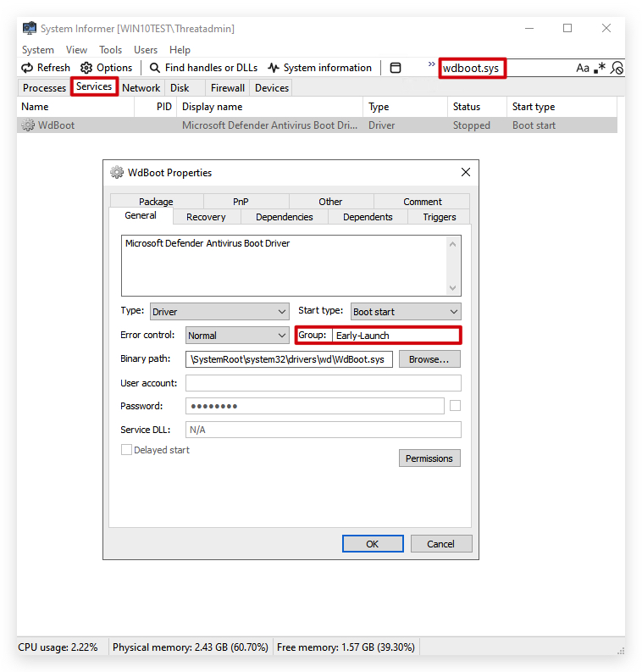Click the description text box
The width and height of the screenshot is (642, 672).
point(284,265)
